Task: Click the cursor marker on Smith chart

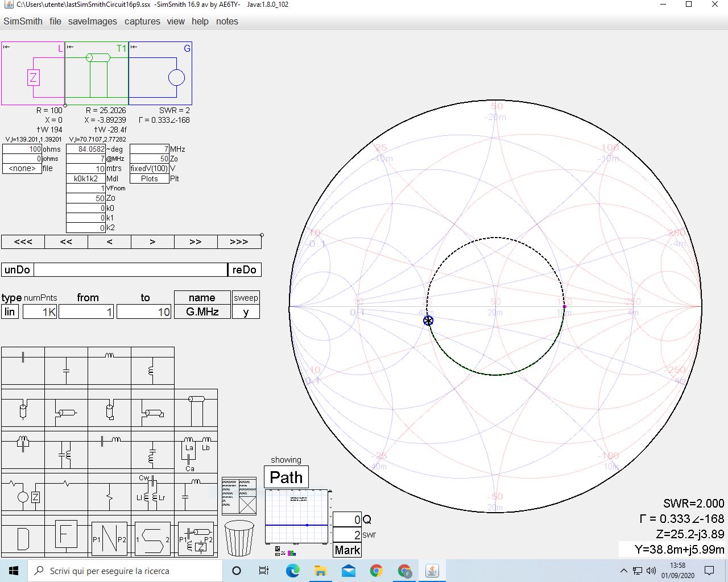Action: [428, 321]
